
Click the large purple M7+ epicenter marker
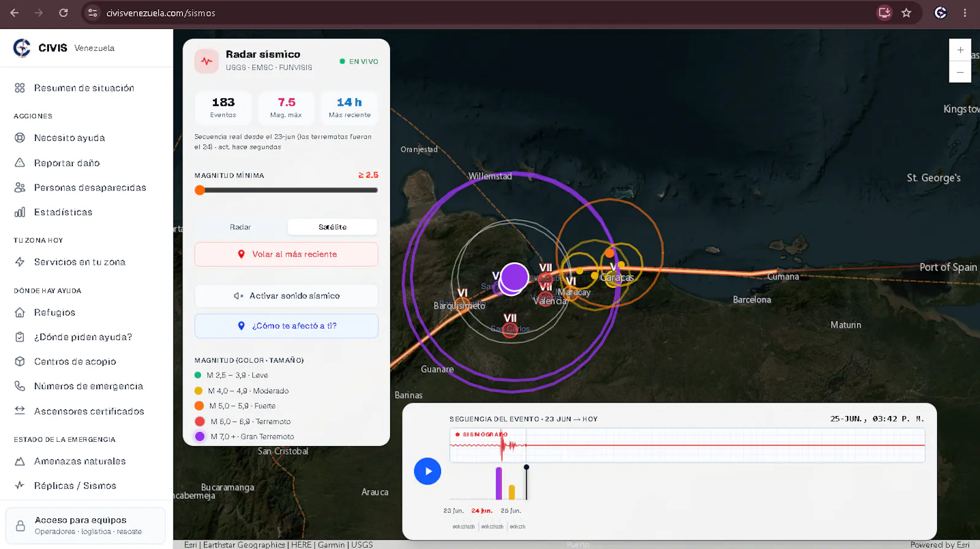coord(514,277)
